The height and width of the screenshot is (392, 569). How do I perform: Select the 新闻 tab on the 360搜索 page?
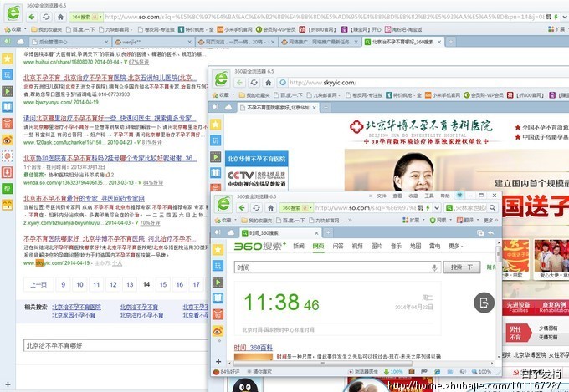point(299,246)
